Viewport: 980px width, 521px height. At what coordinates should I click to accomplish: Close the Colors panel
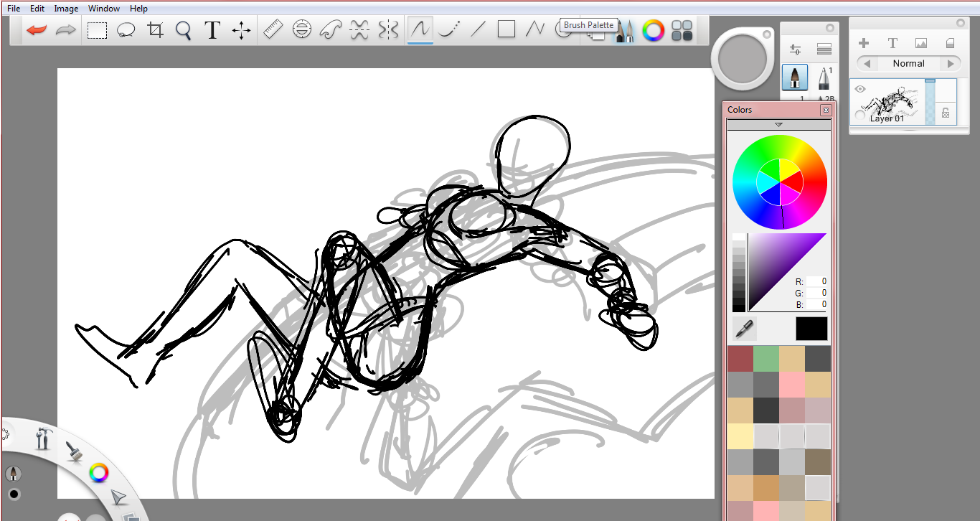(x=826, y=110)
